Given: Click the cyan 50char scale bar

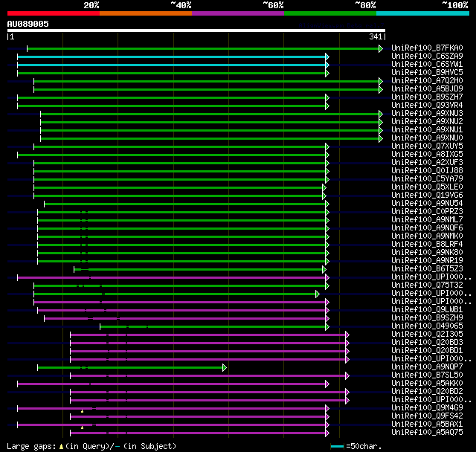Looking at the screenshot, I should tap(337, 446).
